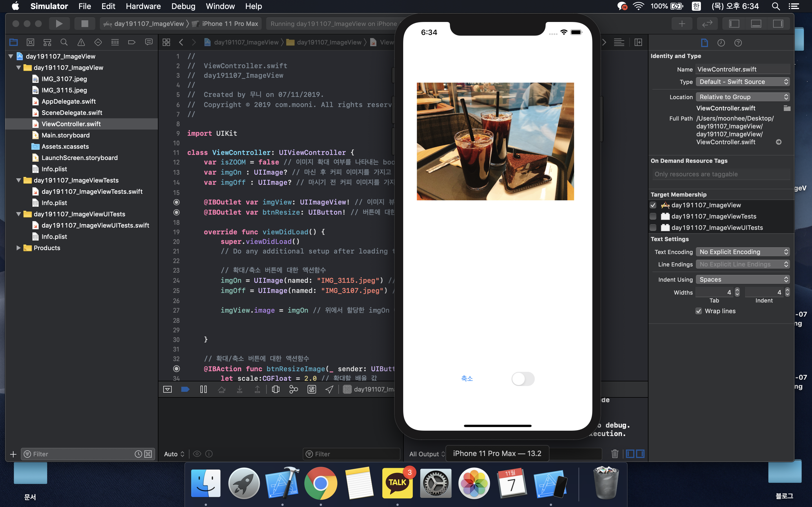Click the simulate location arrow icon
The height and width of the screenshot is (507, 812).
pyautogui.click(x=329, y=389)
